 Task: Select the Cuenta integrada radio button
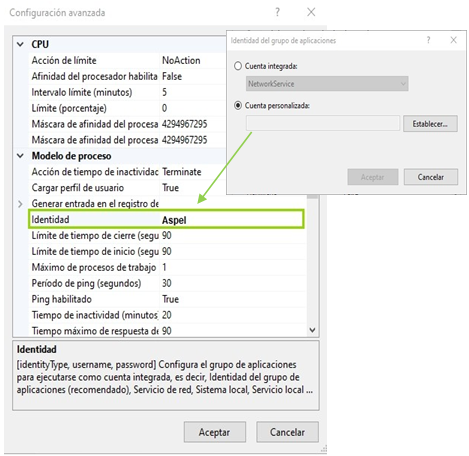pos(238,66)
